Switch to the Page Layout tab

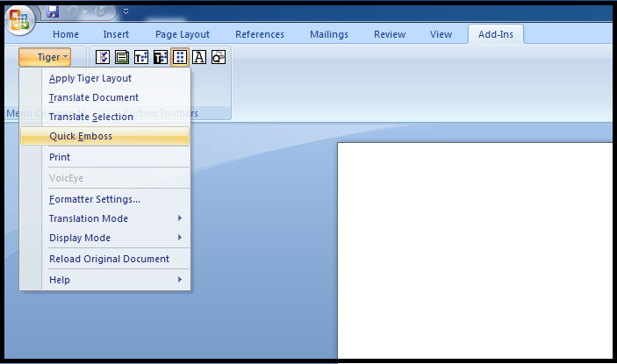[x=183, y=34]
